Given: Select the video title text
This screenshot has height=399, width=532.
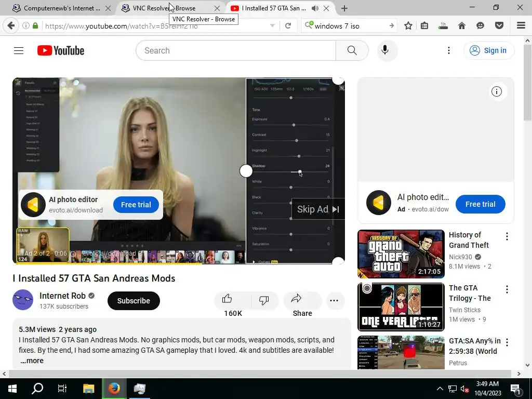Looking at the screenshot, I should [x=94, y=278].
